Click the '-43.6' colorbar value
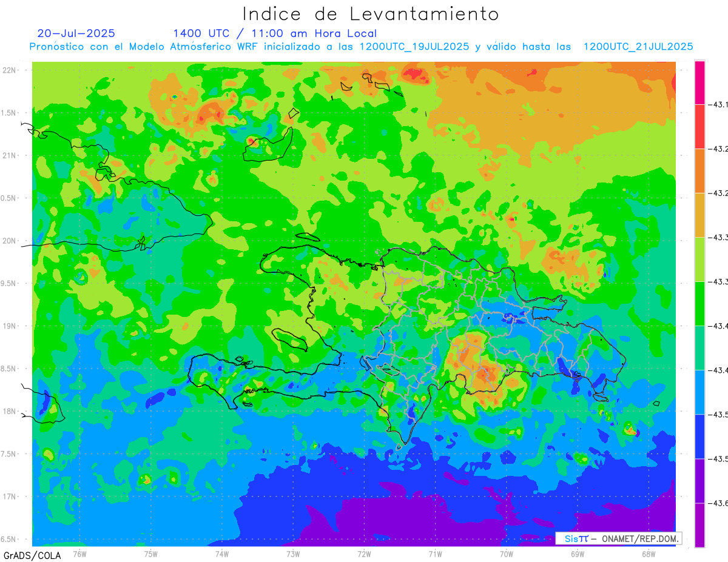Image resolution: width=728 pixels, height=562 pixels. pyautogui.click(x=719, y=503)
